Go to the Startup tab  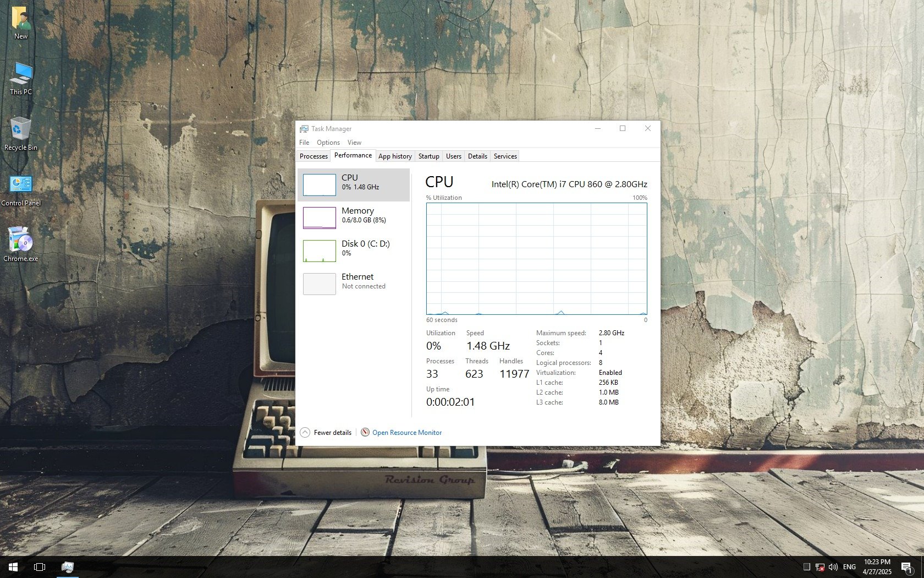coord(429,156)
